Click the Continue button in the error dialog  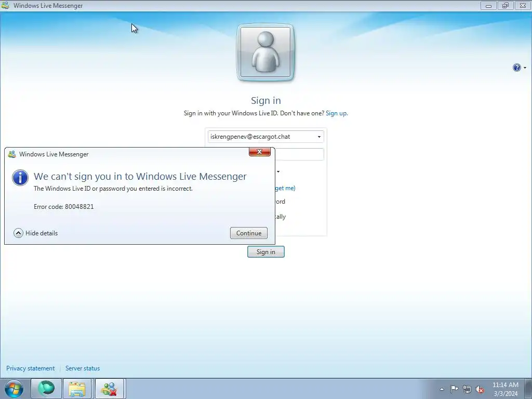click(249, 233)
